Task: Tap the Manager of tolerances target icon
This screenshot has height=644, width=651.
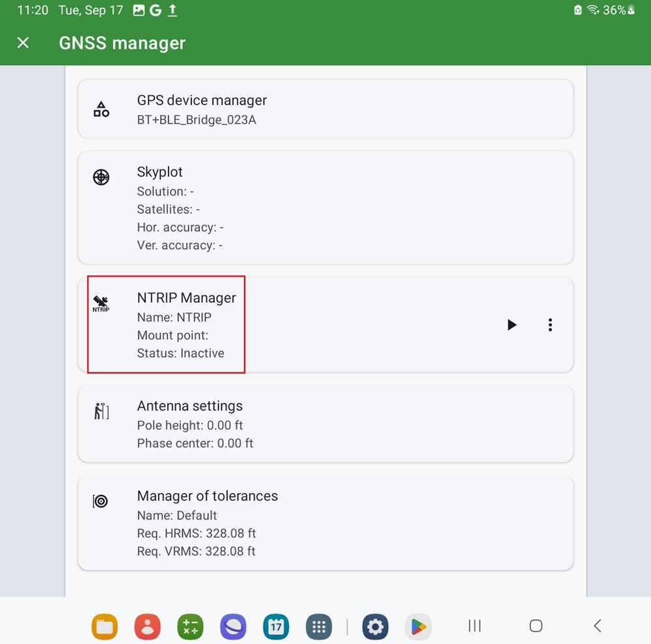Action: tap(100, 501)
